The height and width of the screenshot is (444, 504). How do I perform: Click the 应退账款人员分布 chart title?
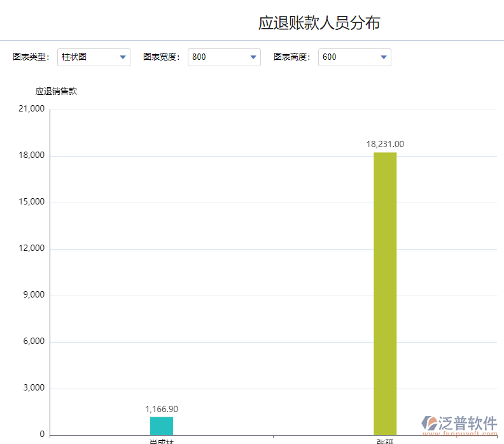(x=319, y=24)
